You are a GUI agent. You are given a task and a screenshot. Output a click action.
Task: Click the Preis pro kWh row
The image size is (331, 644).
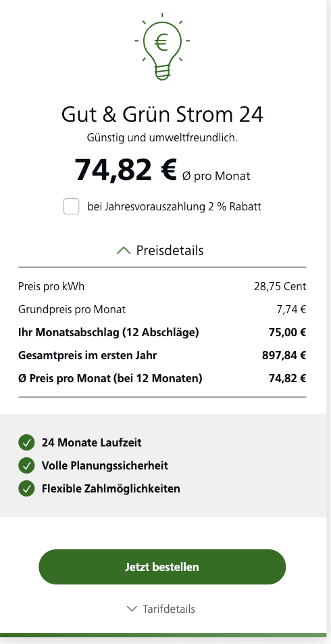(x=162, y=286)
